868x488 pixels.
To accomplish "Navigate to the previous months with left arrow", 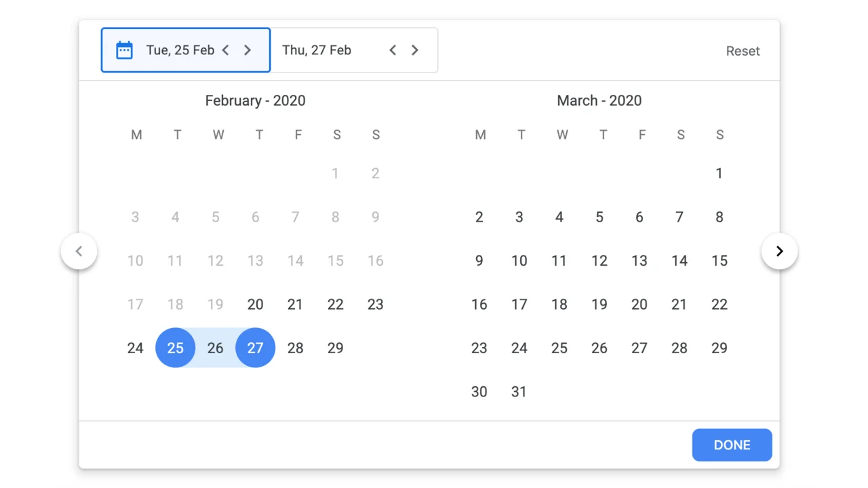I will (79, 251).
